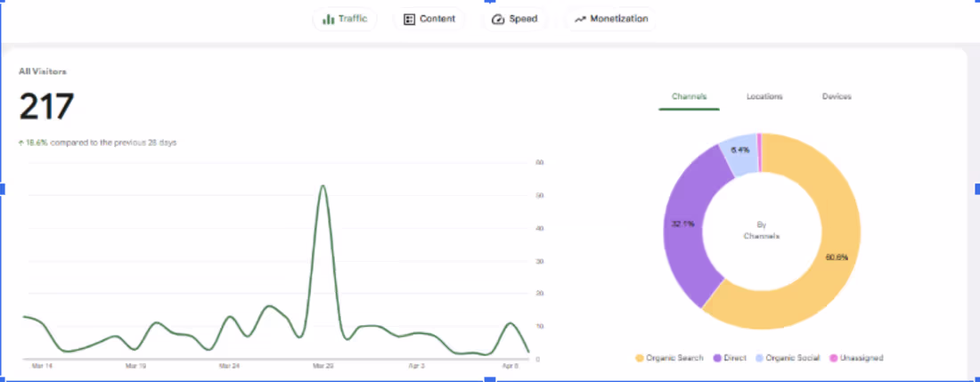Click the Monetization trend-line icon
980x382 pixels.
coord(580,20)
